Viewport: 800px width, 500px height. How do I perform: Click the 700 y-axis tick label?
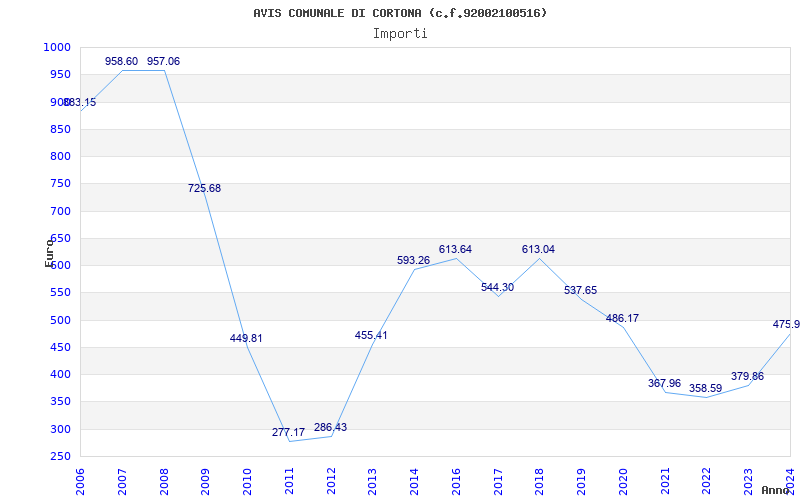60,211
